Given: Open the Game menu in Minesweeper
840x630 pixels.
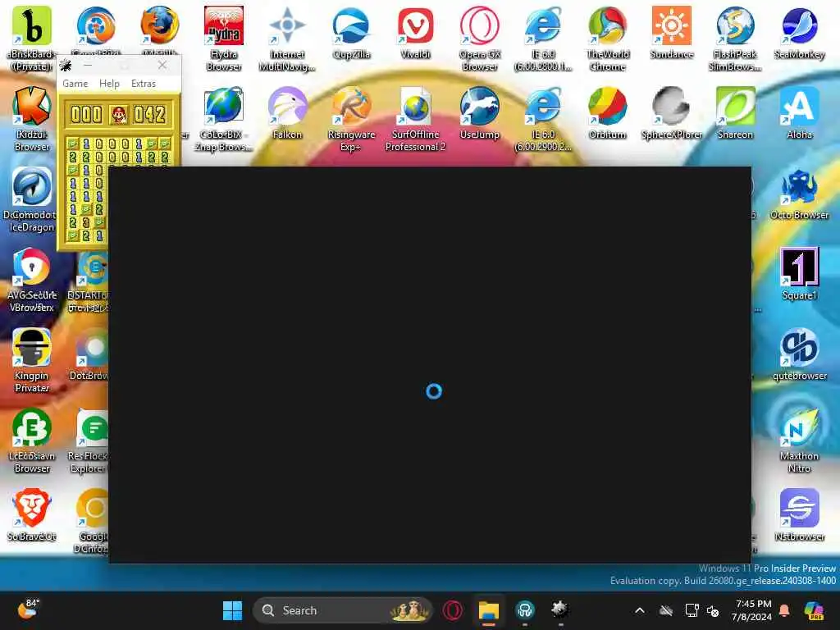Looking at the screenshot, I should [x=75, y=84].
